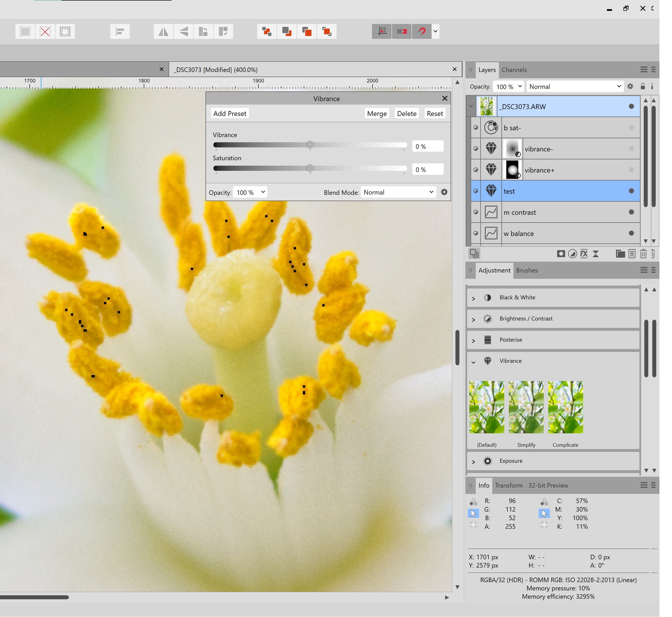Open the snapping options dropdown arrow
The image size is (672, 617).
pos(435,32)
